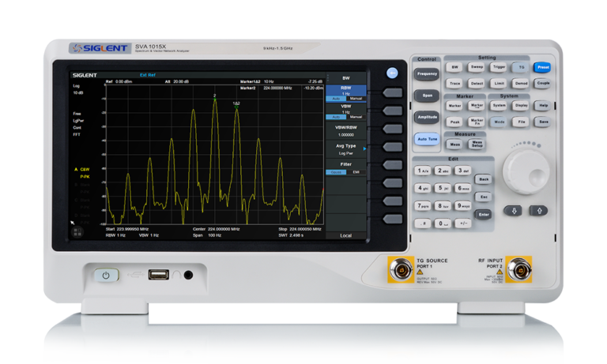Expand the Avg Type submenu
The image size is (607, 364).
pyautogui.click(x=346, y=148)
